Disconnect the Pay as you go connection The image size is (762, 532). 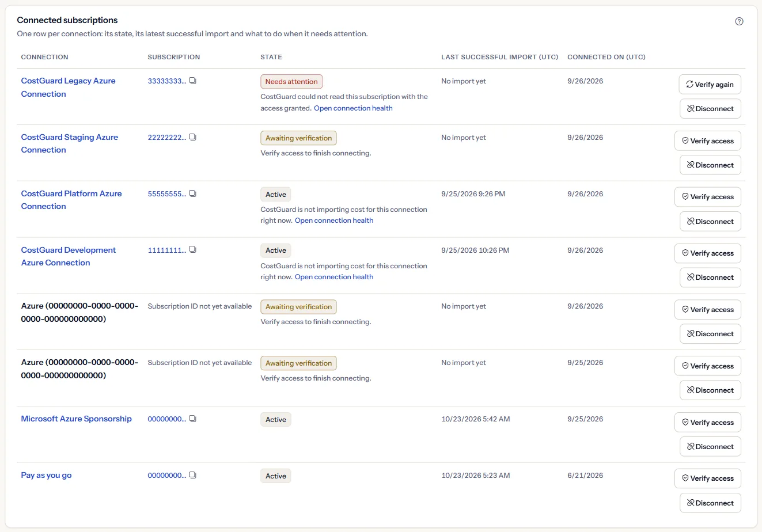click(710, 503)
